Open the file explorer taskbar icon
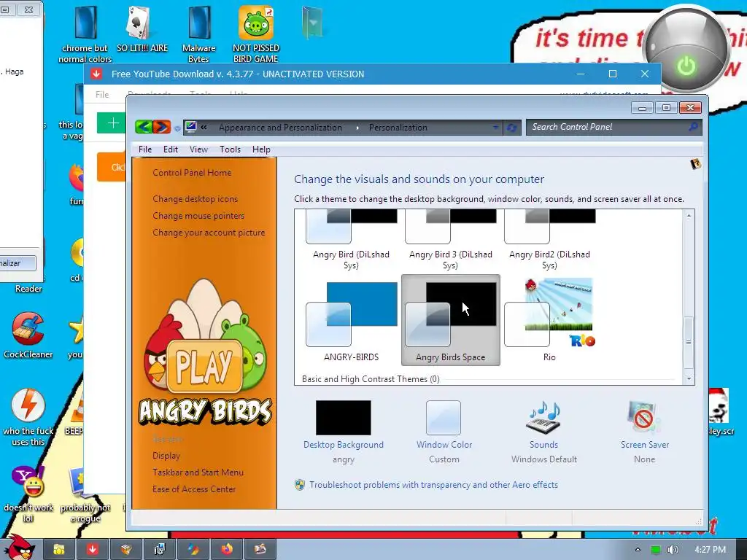The height and width of the screenshot is (560, 747). pyautogui.click(x=59, y=550)
